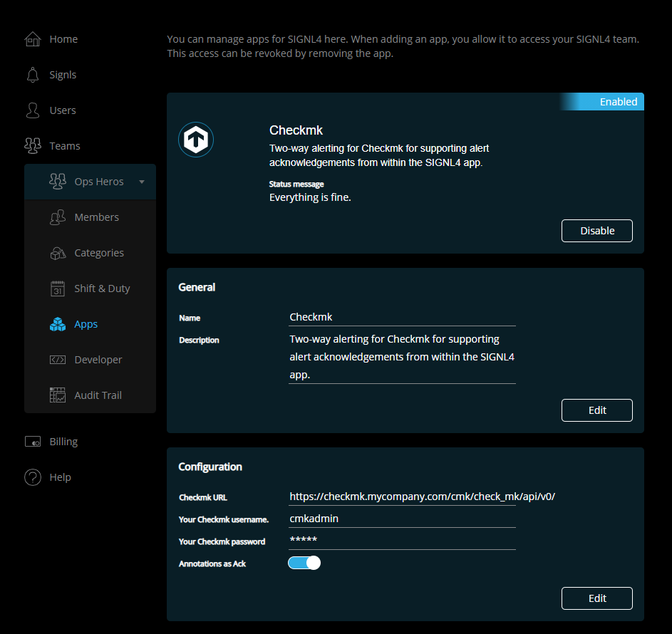This screenshot has height=634, width=672.
Task: Click the Disable button for Checkmk
Action: [x=597, y=231]
